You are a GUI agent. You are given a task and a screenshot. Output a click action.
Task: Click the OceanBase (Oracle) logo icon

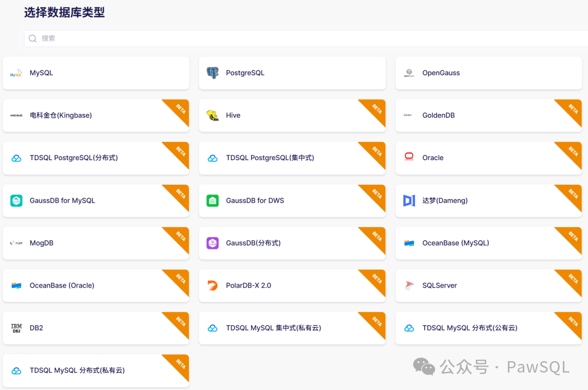pyautogui.click(x=16, y=286)
